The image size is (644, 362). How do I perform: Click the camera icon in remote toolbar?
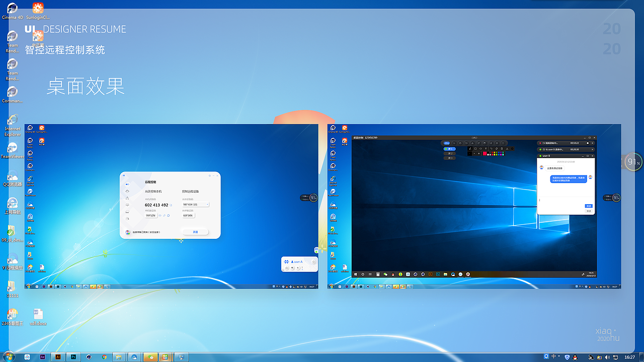tap(466, 143)
